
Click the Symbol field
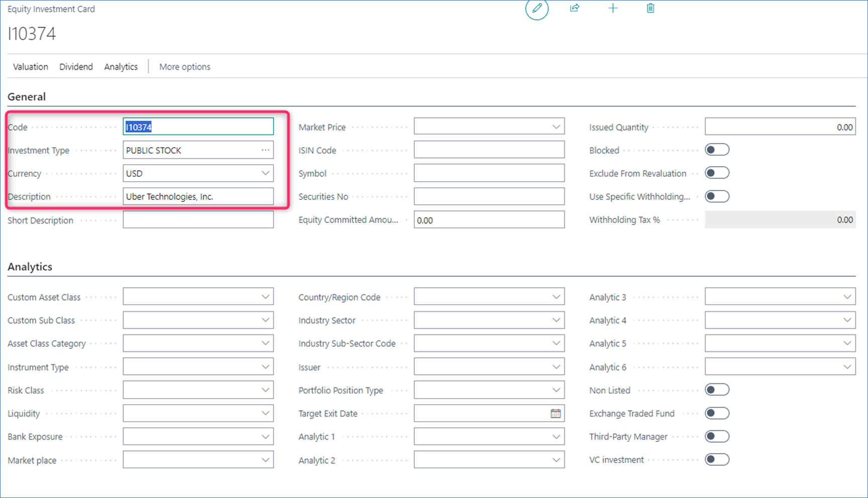click(x=489, y=173)
